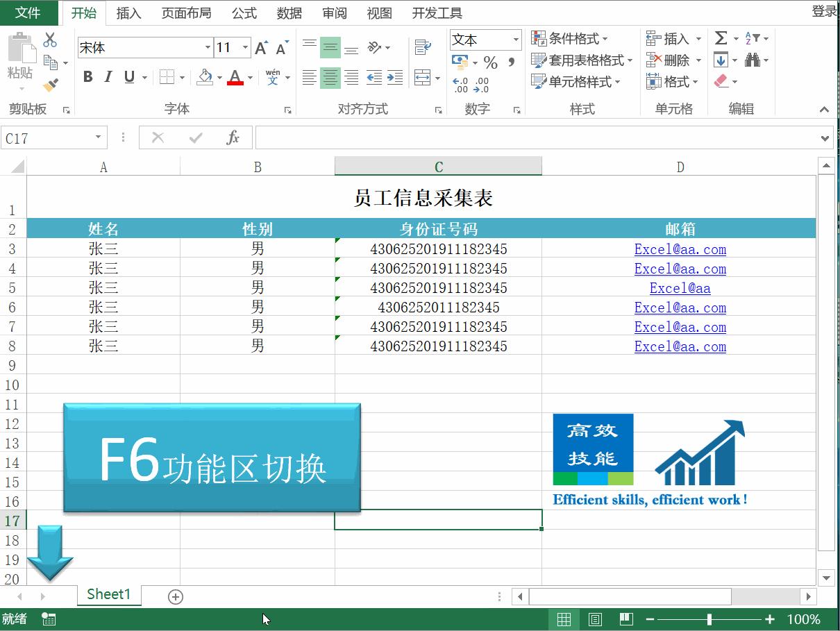Click the AutoSum (Σ) icon
The width and height of the screenshot is (840, 631).
point(720,38)
